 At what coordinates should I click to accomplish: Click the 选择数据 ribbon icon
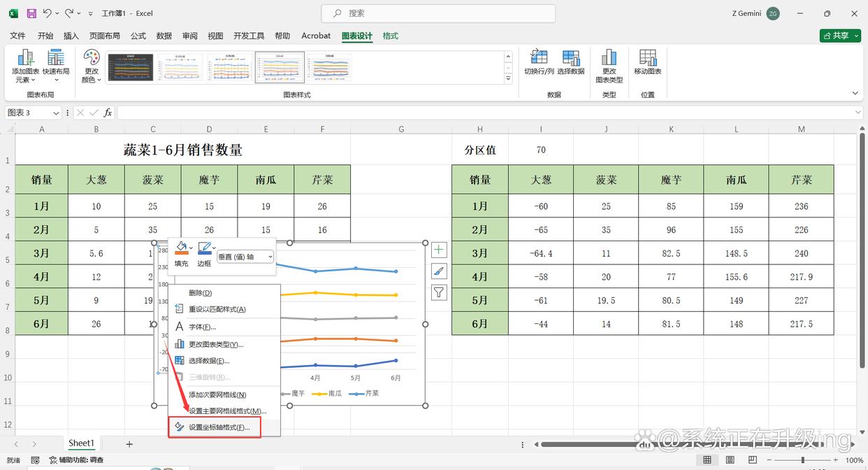click(571, 62)
